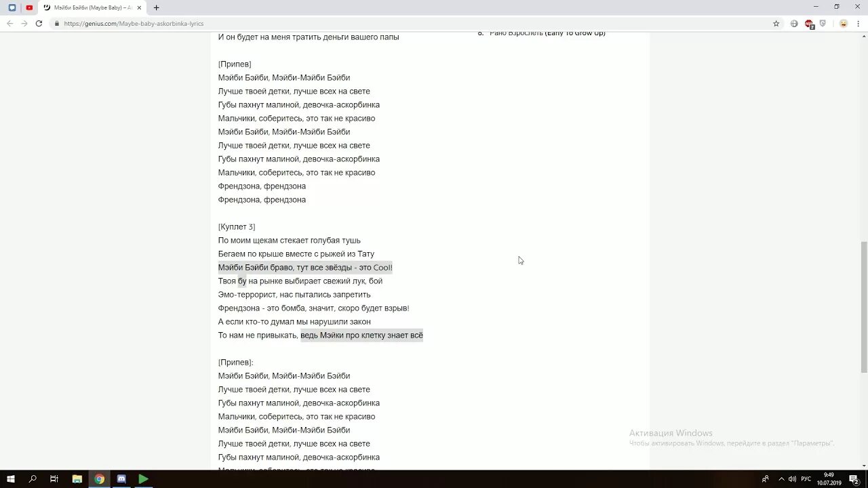The image size is (868, 488).
Task: Click lyric 'А если кто-то думал мы нарушили закон'
Action: (294, 321)
